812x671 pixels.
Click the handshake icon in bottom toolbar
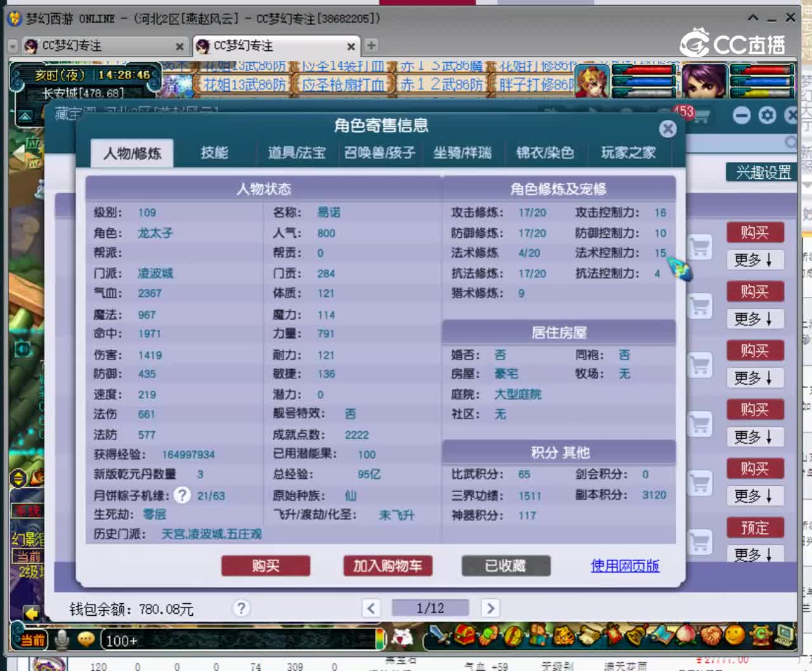pyautogui.click(x=710, y=635)
